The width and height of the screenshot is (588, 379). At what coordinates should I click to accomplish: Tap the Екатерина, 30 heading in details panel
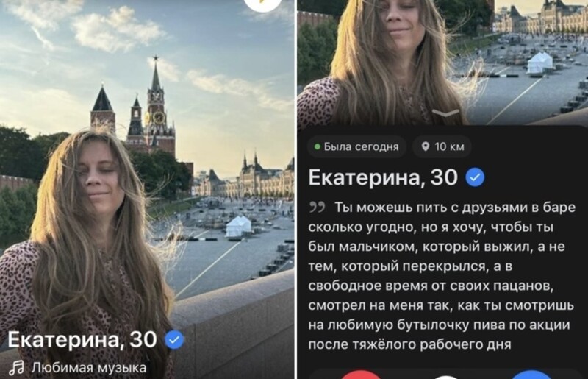coord(383,177)
